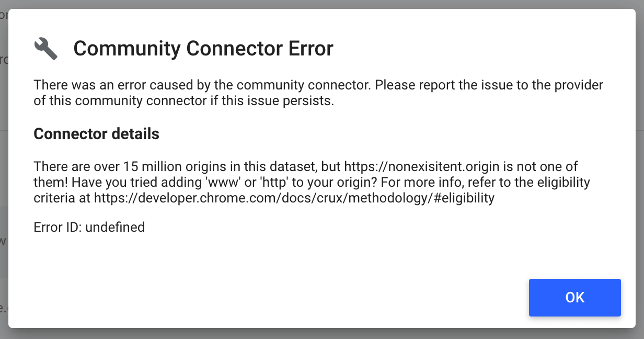The width and height of the screenshot is (644, 339).
Task: Select the Error ID: undefined text
Action: [x=89, y=227]
